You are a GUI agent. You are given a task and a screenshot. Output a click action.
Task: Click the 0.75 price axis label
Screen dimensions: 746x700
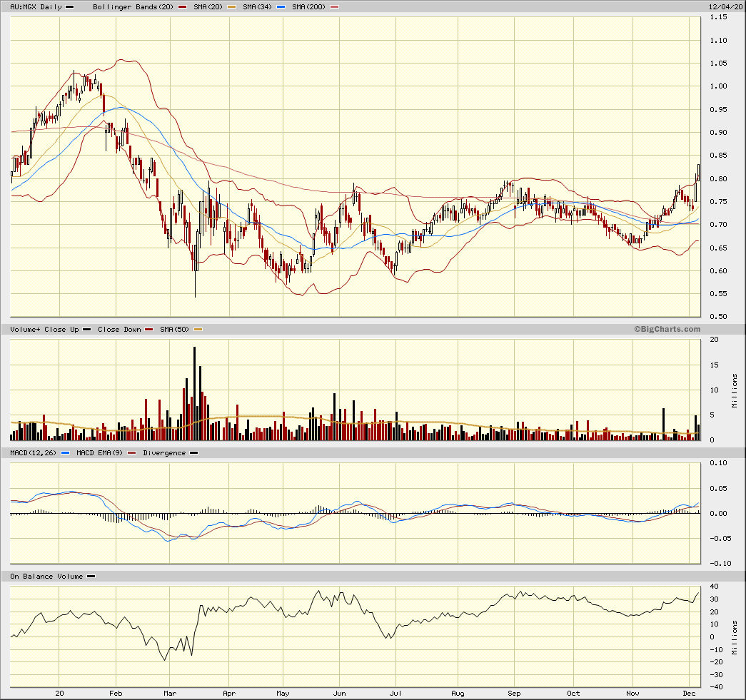(x=718, y=202)
